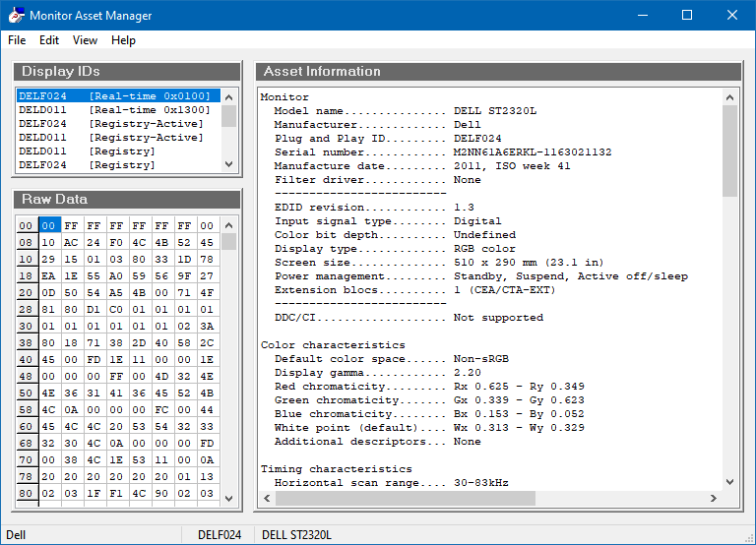This screenshot has height=545, width=756.
Task: Click the Manufacture date line
Action: 422,166
